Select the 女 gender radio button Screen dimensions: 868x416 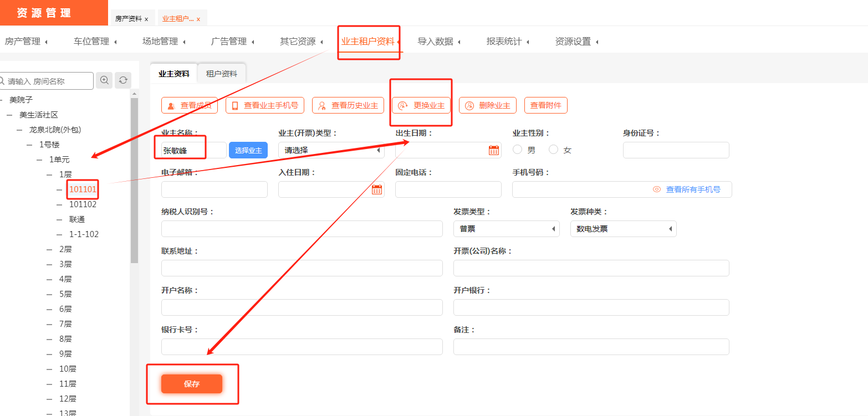click(553, 150)
